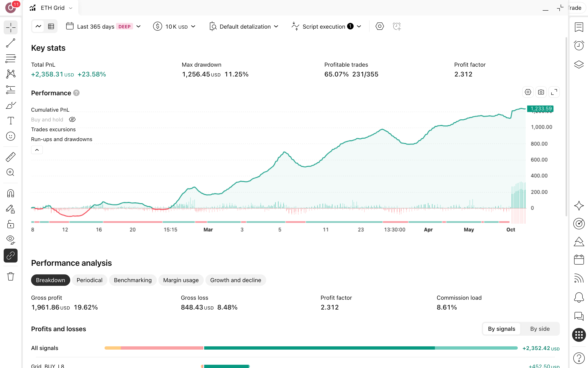Switch to the Periodical tab

[x=89, y=280]
